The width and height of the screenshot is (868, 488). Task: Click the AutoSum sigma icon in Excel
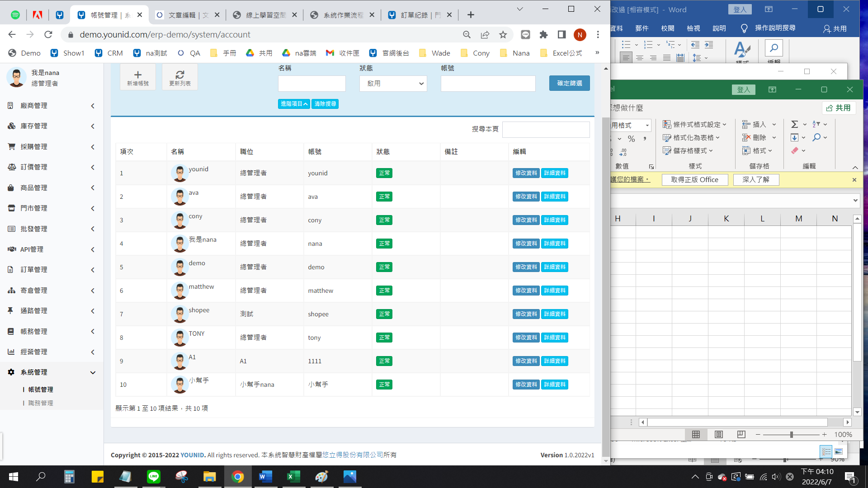click(794, 124)
